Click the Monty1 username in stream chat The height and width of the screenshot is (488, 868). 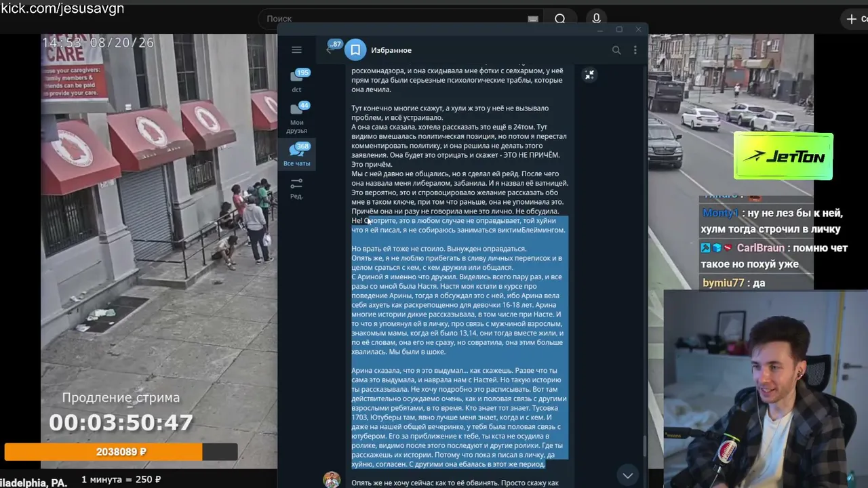pyautogui.click(x=720, y=213)
